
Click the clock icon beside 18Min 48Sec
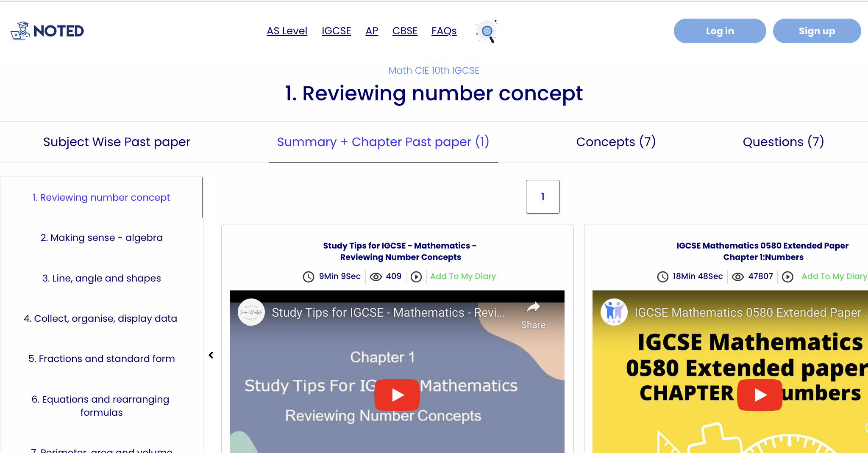click(663, 276)
